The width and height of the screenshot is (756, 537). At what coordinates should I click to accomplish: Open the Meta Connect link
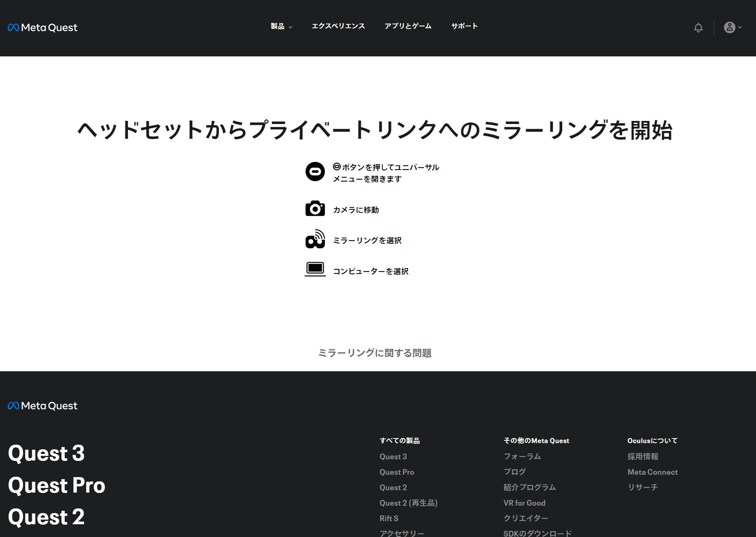(652, 472)
